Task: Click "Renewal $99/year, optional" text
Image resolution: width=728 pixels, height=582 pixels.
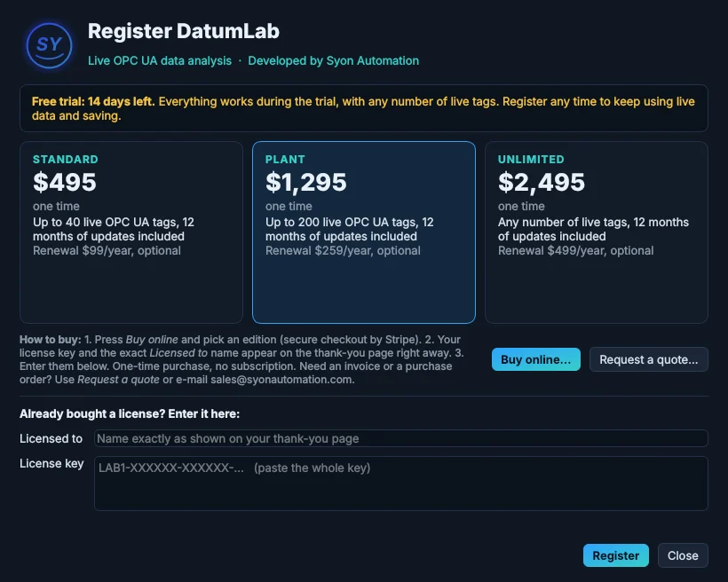Action: pyautogui.click(x=107, y=250)
